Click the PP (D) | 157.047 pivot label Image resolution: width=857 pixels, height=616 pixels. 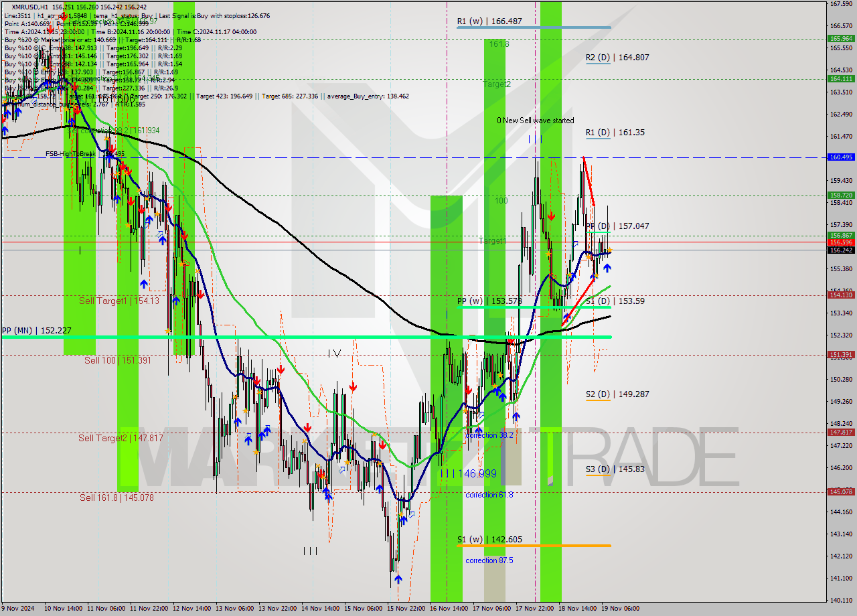click(617, 226)
